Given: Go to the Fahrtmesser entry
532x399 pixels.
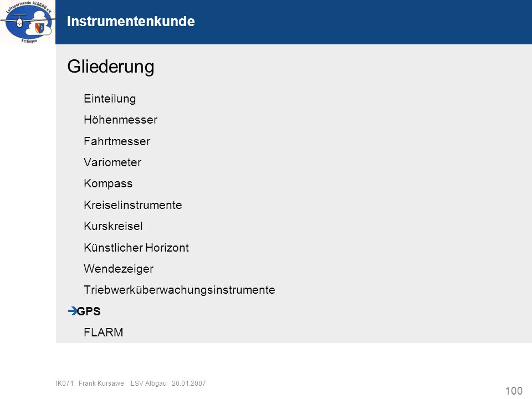Looking at the screenshot, I should coord(117,141).
